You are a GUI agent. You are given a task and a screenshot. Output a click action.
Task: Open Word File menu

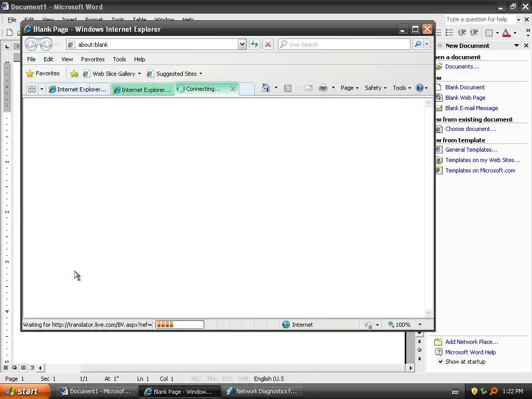12,20
